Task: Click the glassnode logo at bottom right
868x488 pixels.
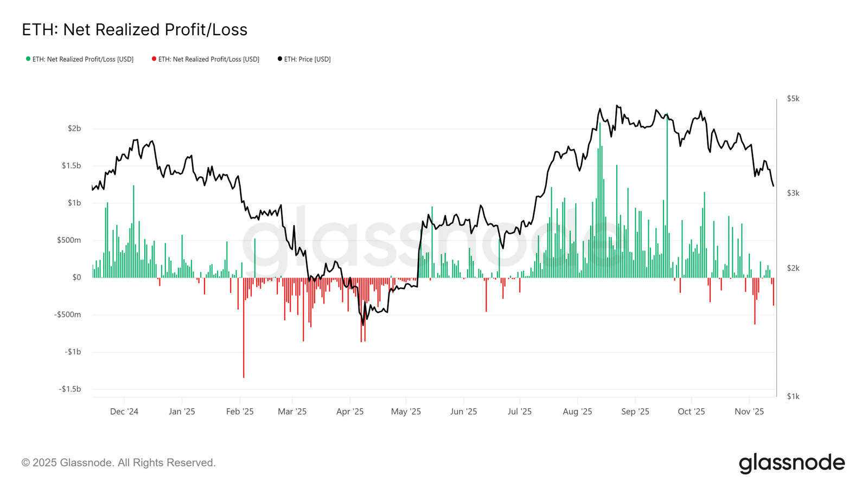Action: pos(792,464)
